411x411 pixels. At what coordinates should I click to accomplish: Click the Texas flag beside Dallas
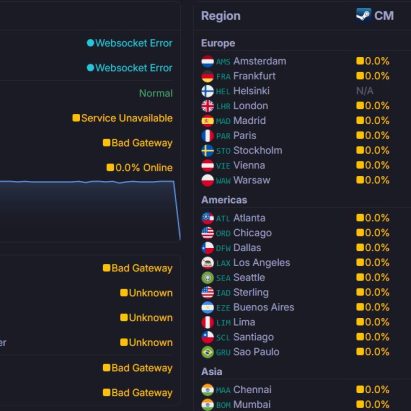click(x=207, y=248)
